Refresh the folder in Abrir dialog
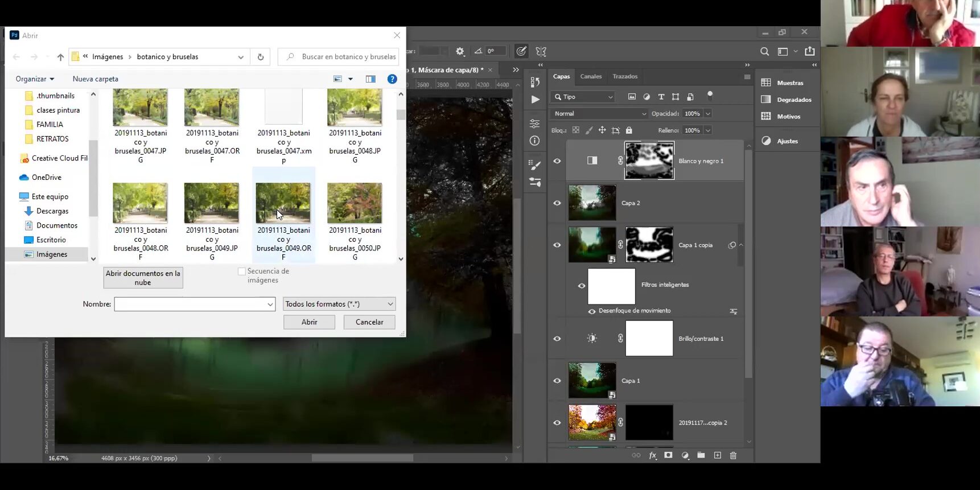This screenshot has height=490, width=980. coord(261,57)
